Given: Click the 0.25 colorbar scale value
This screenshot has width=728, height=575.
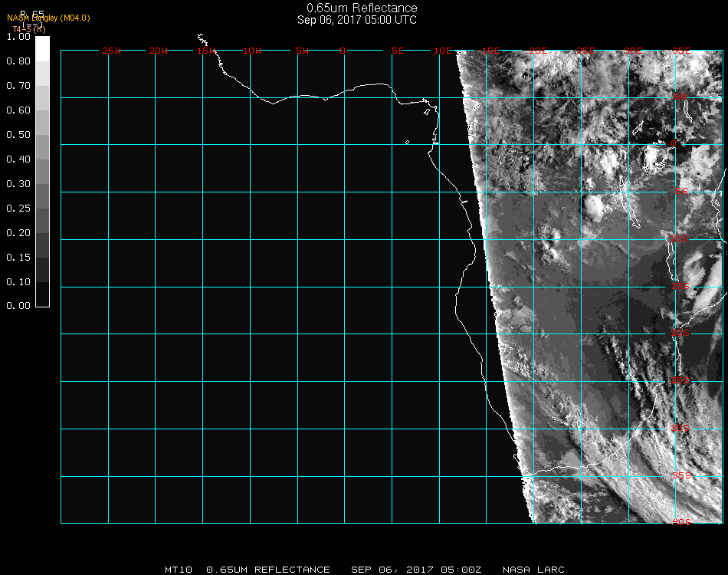Looking at the screenshot, I should (x=18, y=209).
